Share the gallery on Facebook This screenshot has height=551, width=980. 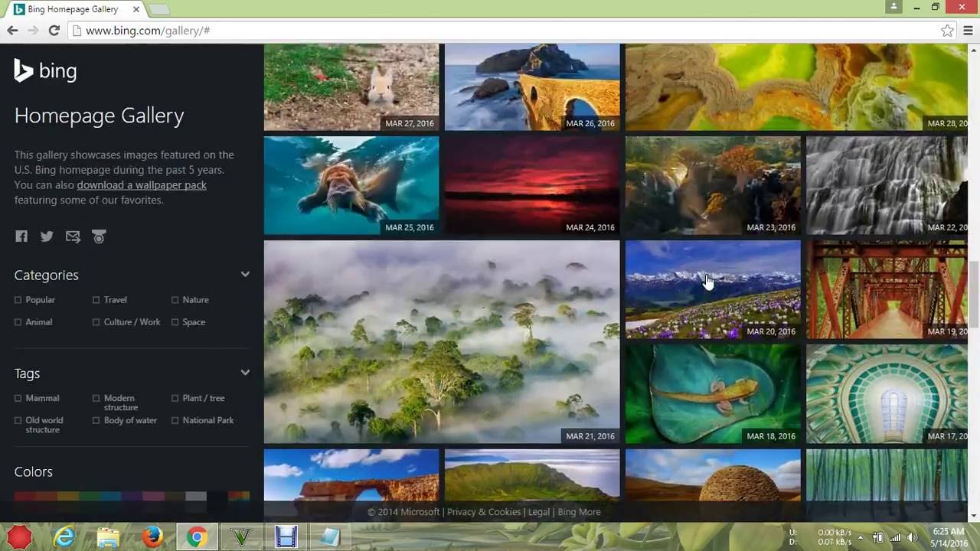pos(21,236)
